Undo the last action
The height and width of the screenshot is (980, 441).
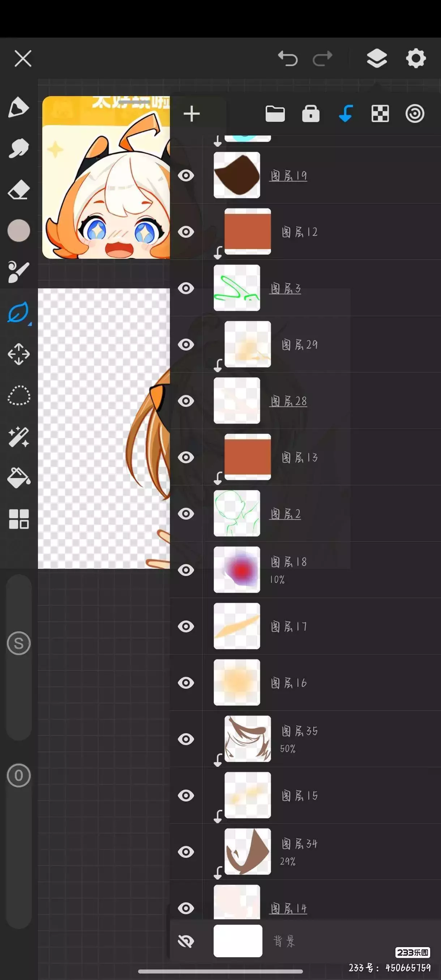(x=288, y=58)
